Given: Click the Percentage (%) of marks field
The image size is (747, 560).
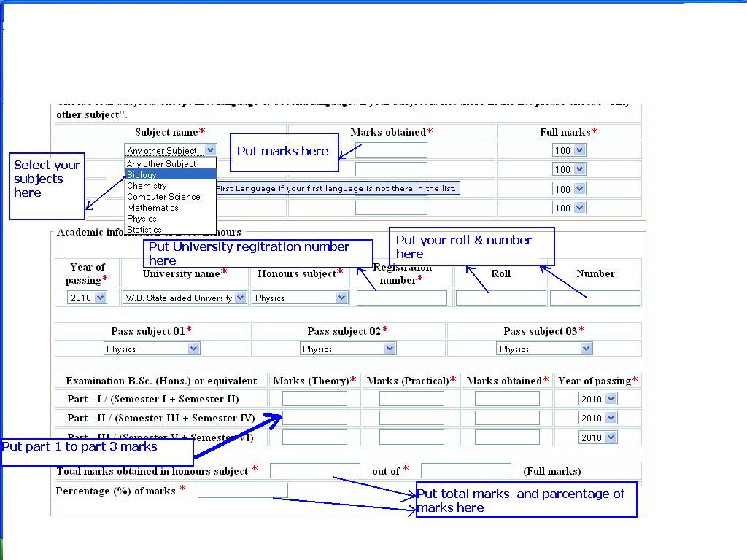Looking at the screenshot, I should [242, 491].
